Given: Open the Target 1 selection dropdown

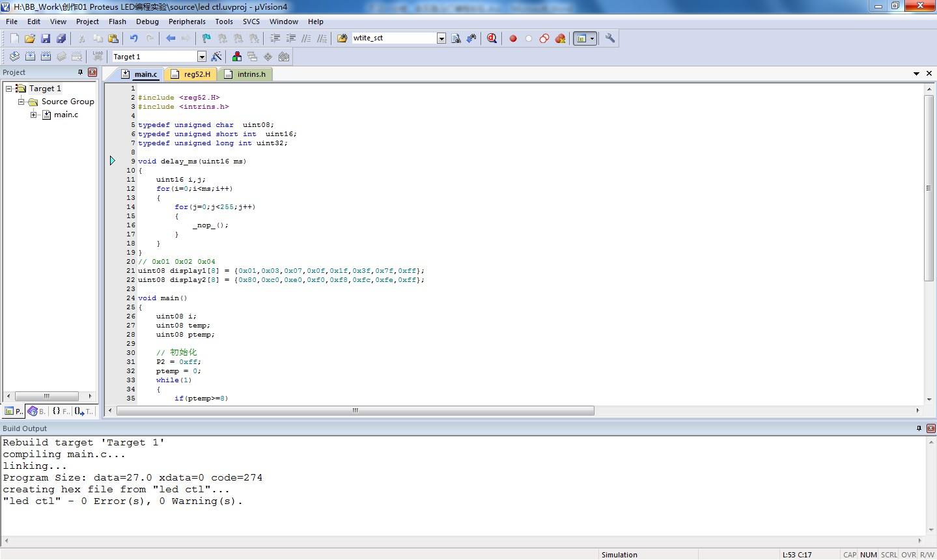Looking at the screenshot, I should click(202, 57).
